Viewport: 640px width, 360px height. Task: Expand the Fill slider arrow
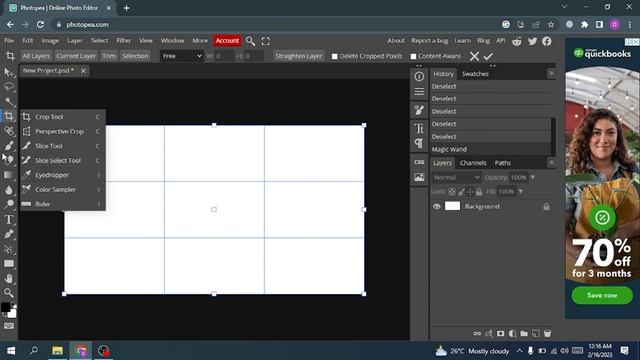(520, 191)
